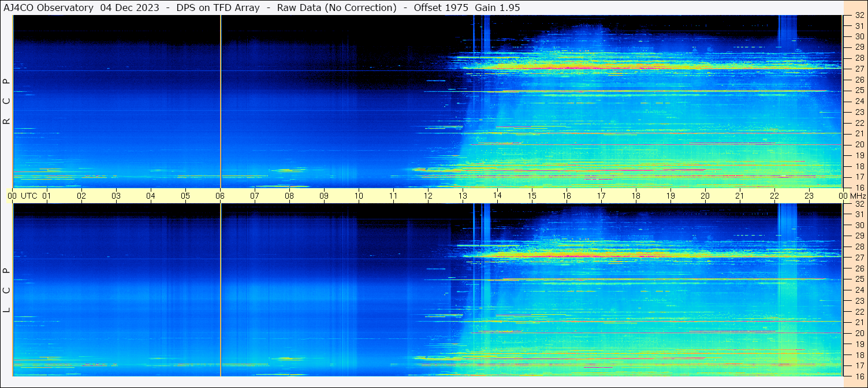Click the 30 MHz label in LCP panel
The height and width of the screenshot is (388, 868).
click(859, 225)
